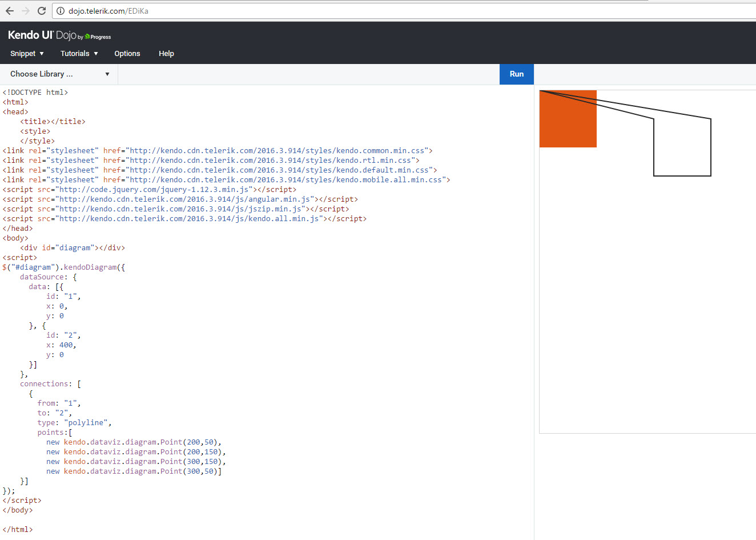Click the '<title></title>' code line
The width and height of the screenshot is (756, 540).
click(53, 122)
